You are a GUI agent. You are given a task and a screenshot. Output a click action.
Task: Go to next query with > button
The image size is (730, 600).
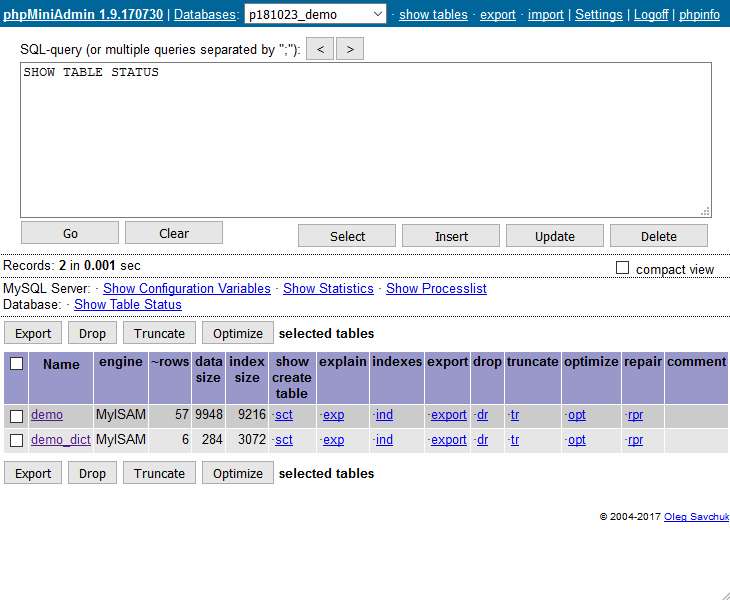(x=350, y=49)
